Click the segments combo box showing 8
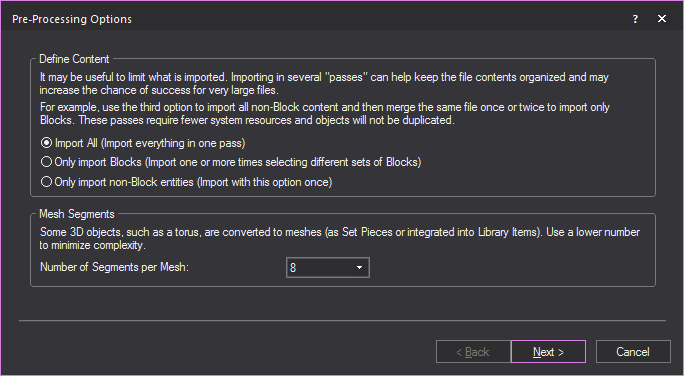The width and height of the screenshot is (684, 376). tap(328, 267)
